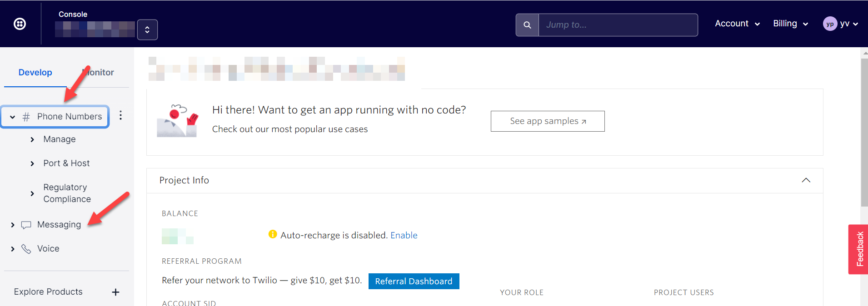
Task: Expand the Manage submenu
Action: coord(32,139)
